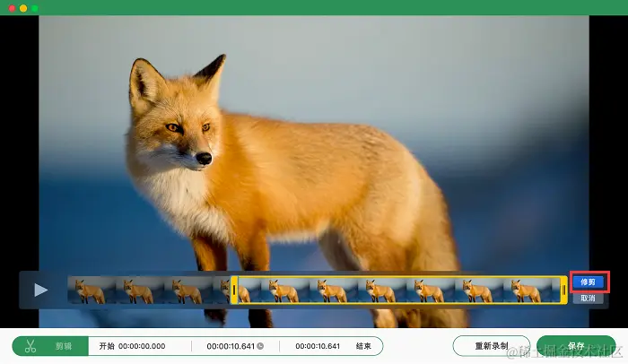Click the blue 修剪 trim button

[x=588, y=282]
